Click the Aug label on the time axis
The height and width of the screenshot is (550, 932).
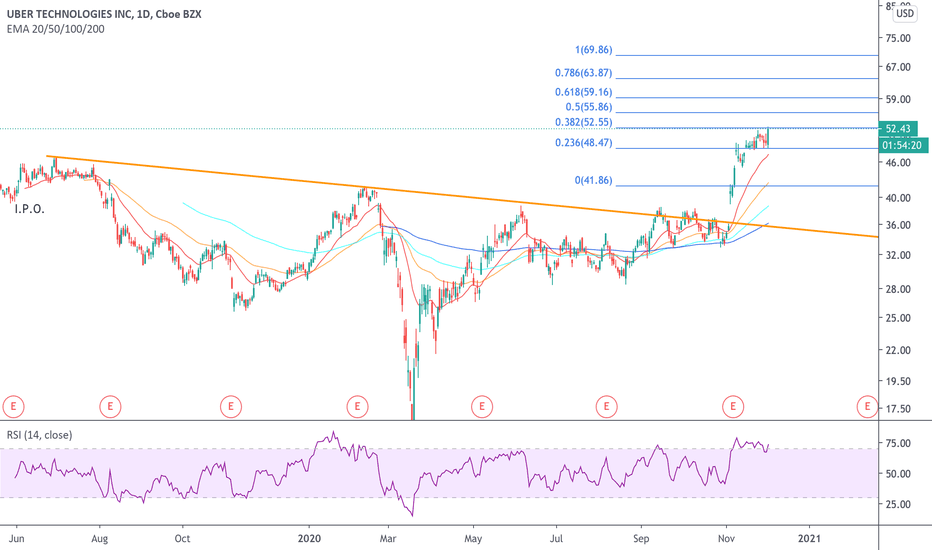(99, 539)
